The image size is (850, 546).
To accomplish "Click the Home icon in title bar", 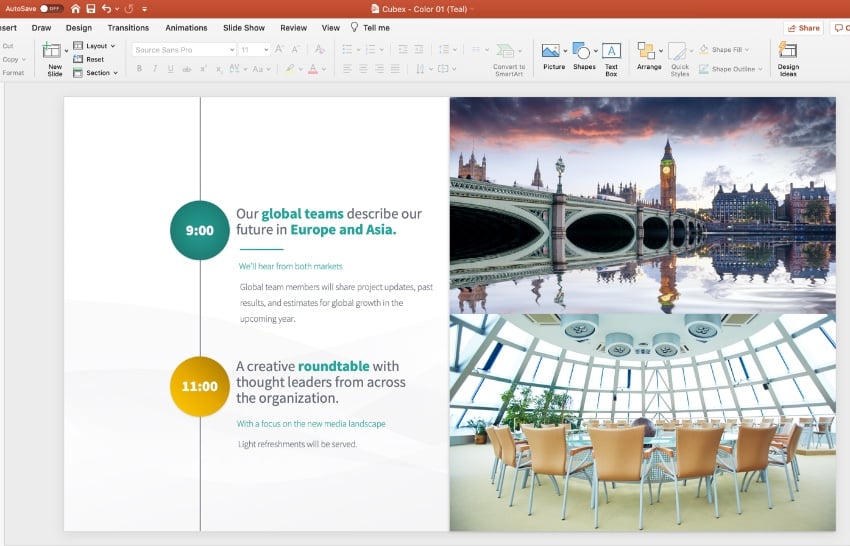I will coord(75,8).
